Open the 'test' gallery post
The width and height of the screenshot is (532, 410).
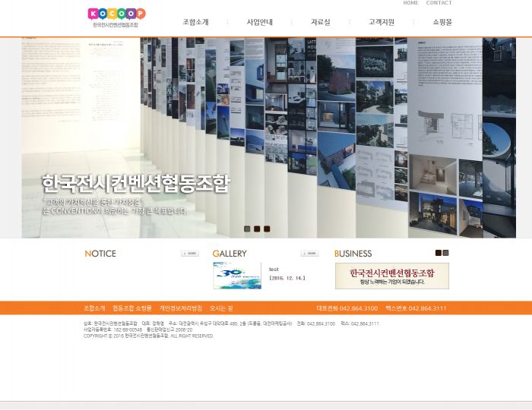(x=274, y=270)
